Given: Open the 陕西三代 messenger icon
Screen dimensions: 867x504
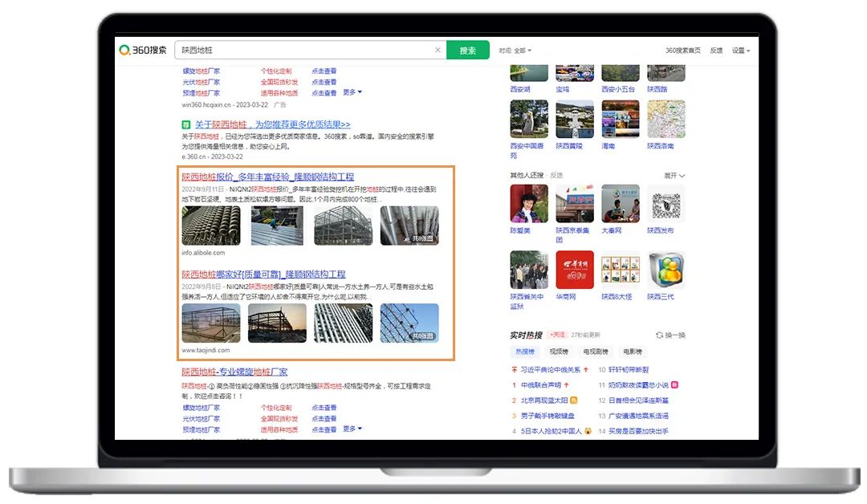Looking at the screenshot, I should click(666, 270).
